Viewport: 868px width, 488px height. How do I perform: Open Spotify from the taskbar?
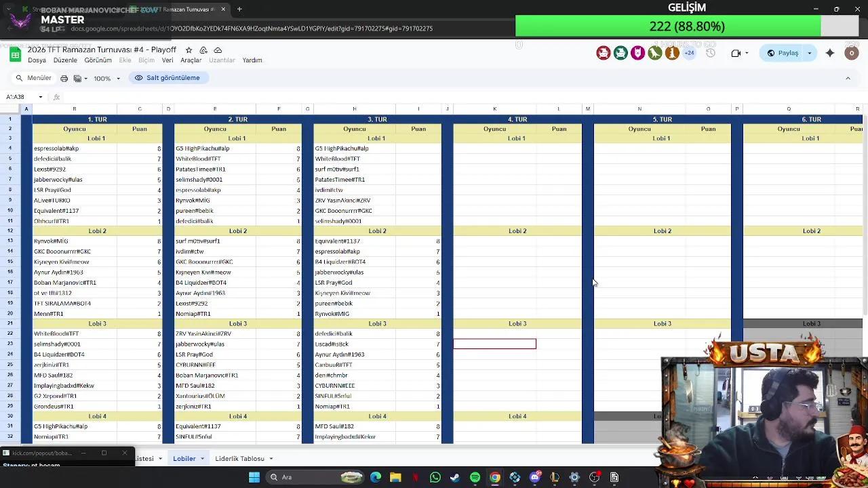click(475, 477)
